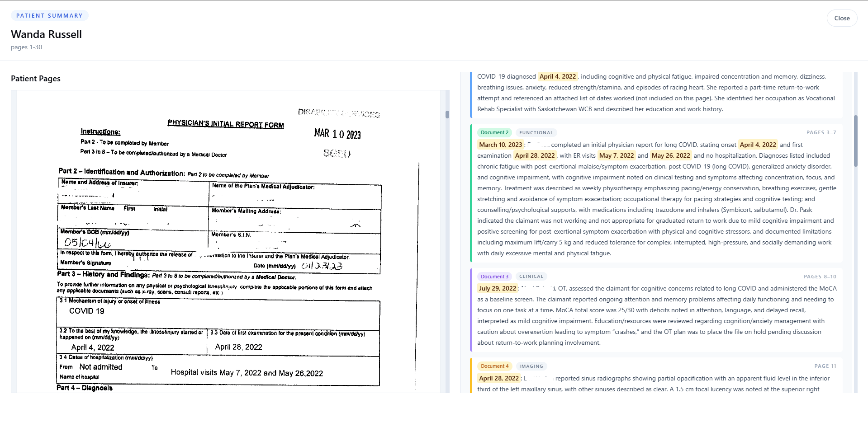The width and height of the screenshot is (868, 427).
Task: Click 'Not admitted' text in scanned form
Action: 101,367
